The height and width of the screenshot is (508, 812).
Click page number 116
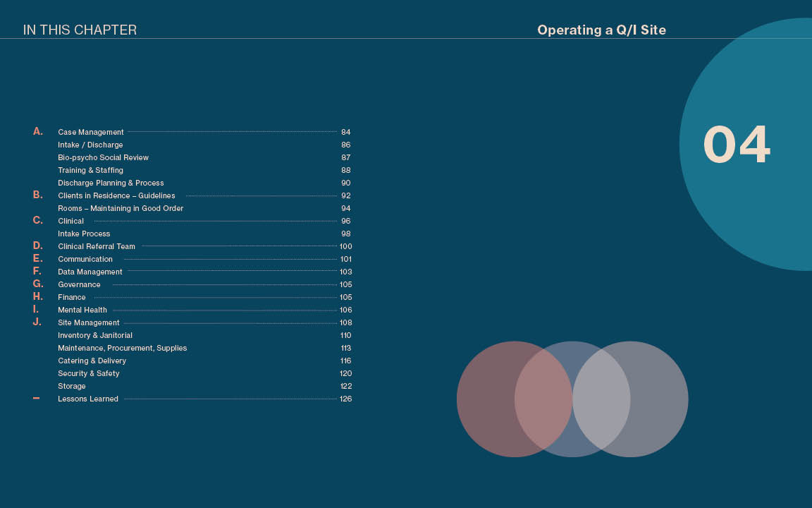tap(346, 361)
